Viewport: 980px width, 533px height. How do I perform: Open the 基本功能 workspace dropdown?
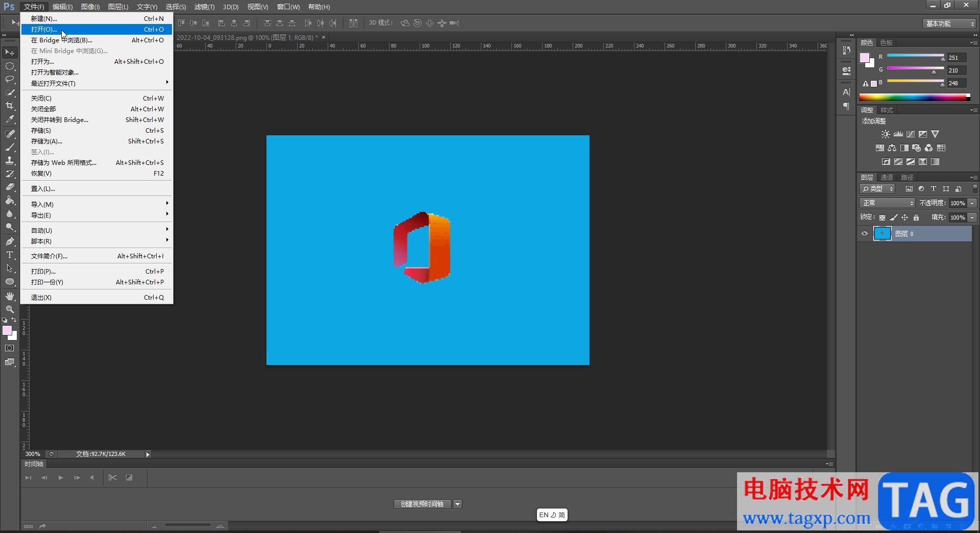point(949,23)
